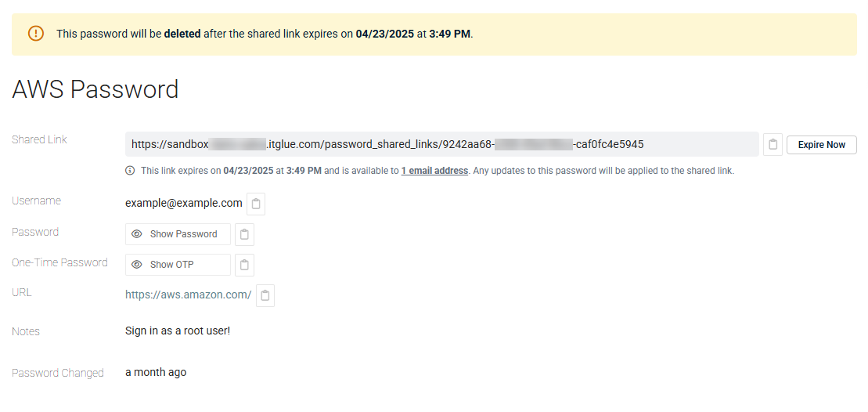Reveal the one-time code with Show OTP
This screenshot has height=412, width=868.
point(178,265)
